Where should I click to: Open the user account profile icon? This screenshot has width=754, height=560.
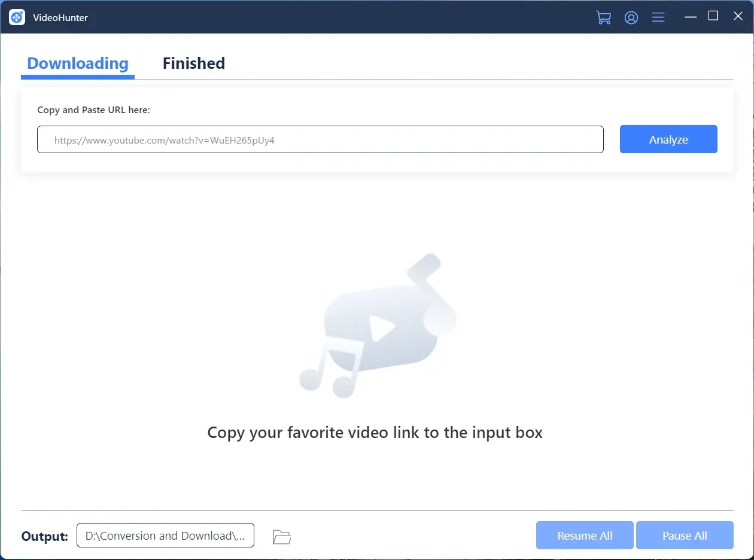pos(631,17)
